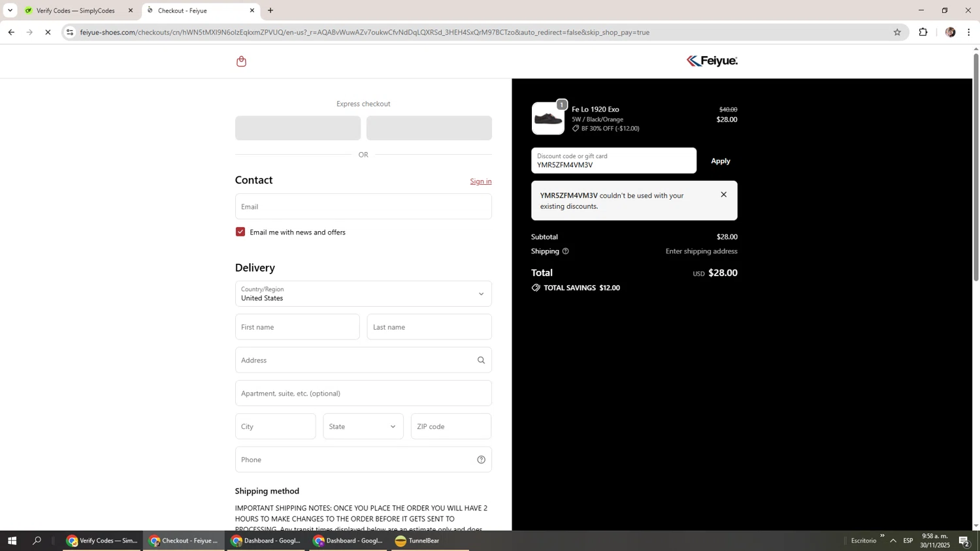Click the Feiyue logo
The width and height of the screenshot is (980, 551).
(x=711, y=61)
